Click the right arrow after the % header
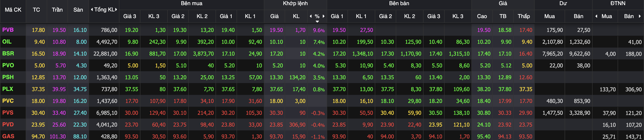The width and height of the screenshot is (644, 140). point(324,16)
